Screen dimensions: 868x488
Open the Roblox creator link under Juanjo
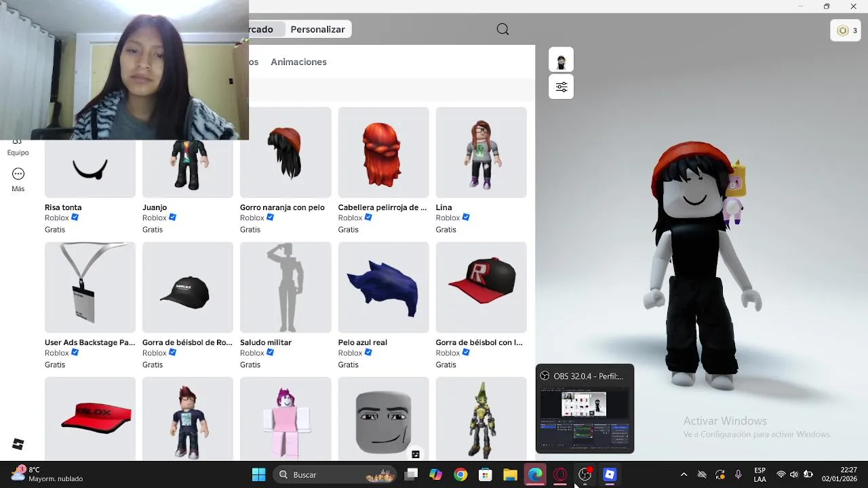pos(154,218)
